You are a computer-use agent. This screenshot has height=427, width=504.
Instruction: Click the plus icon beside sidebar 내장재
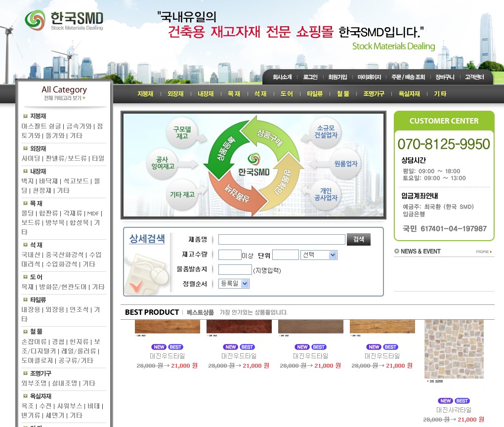point(25,171)
